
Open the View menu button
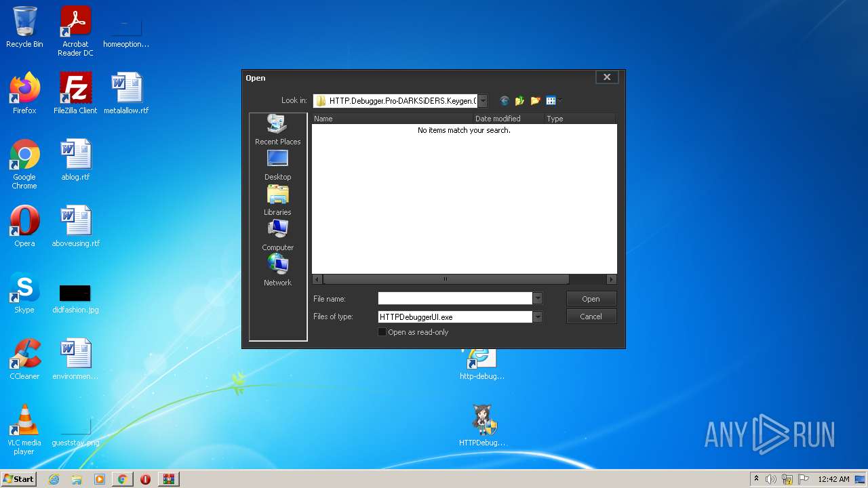click(554, 101)
